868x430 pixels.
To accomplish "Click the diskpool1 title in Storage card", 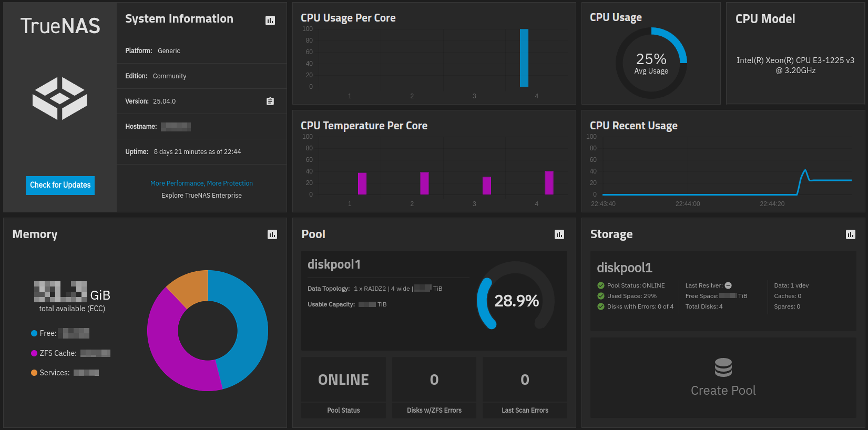I will click(x=625, y=268).
